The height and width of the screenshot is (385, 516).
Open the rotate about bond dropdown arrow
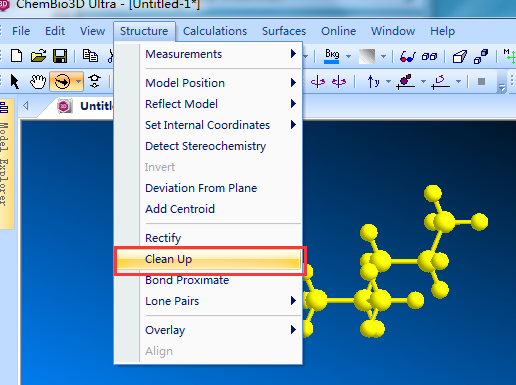click(x=423, y=81)
